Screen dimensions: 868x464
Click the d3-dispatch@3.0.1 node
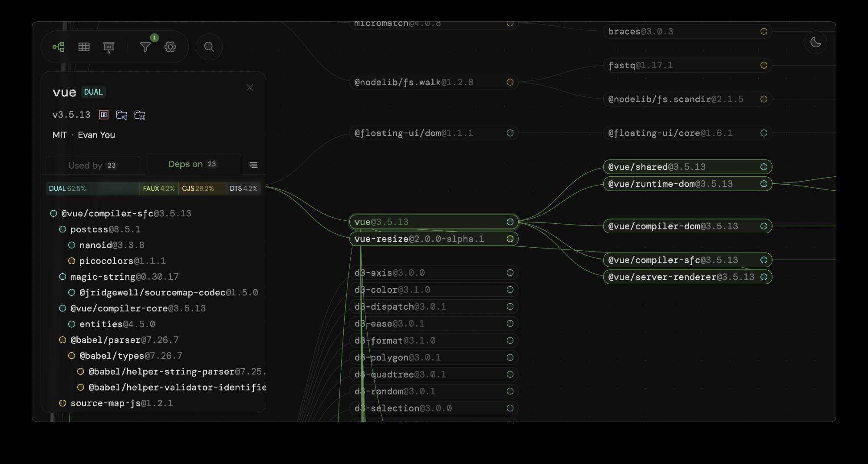tap(434, 307)
